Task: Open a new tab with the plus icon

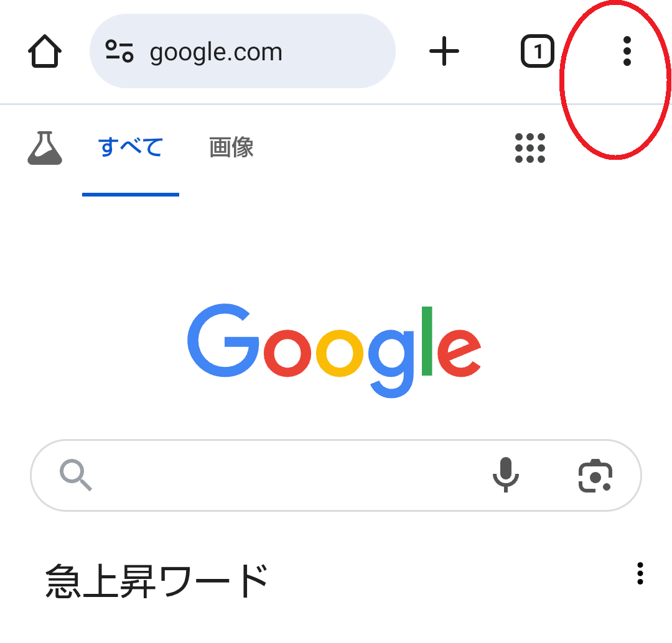Action: 444,52
